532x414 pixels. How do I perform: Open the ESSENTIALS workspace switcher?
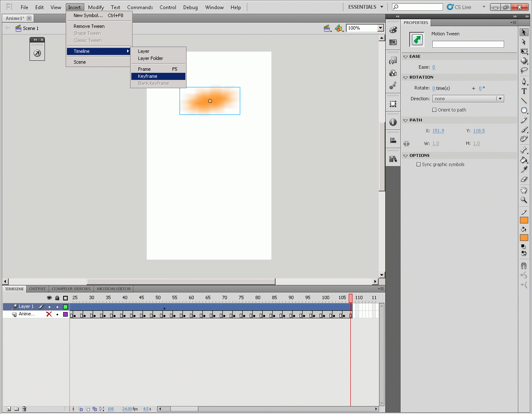point(365,7)
